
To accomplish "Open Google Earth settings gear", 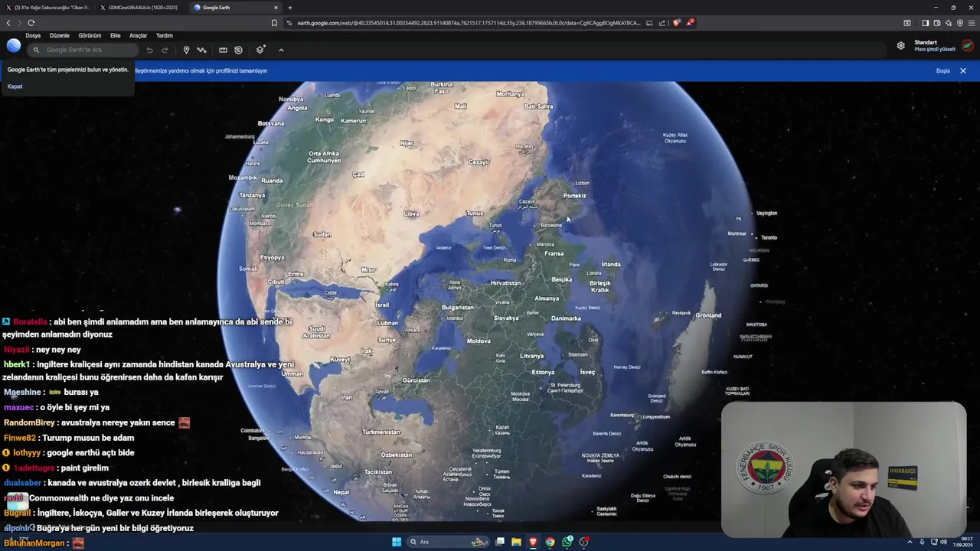I will click(x=901, y=46).
